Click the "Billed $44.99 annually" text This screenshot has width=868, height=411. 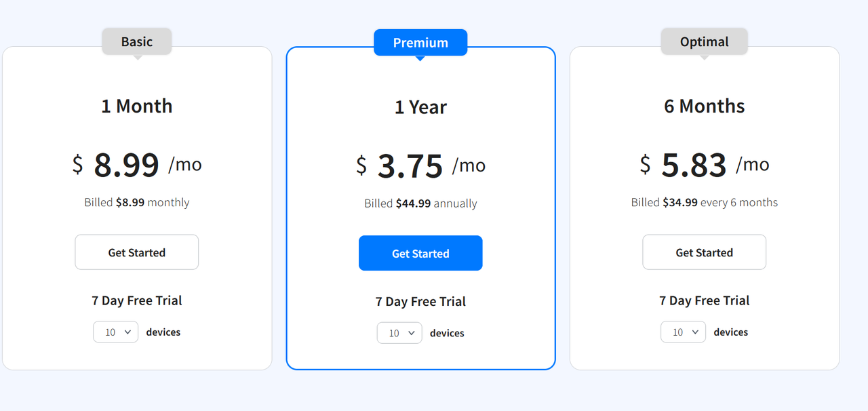click(420, 203)
